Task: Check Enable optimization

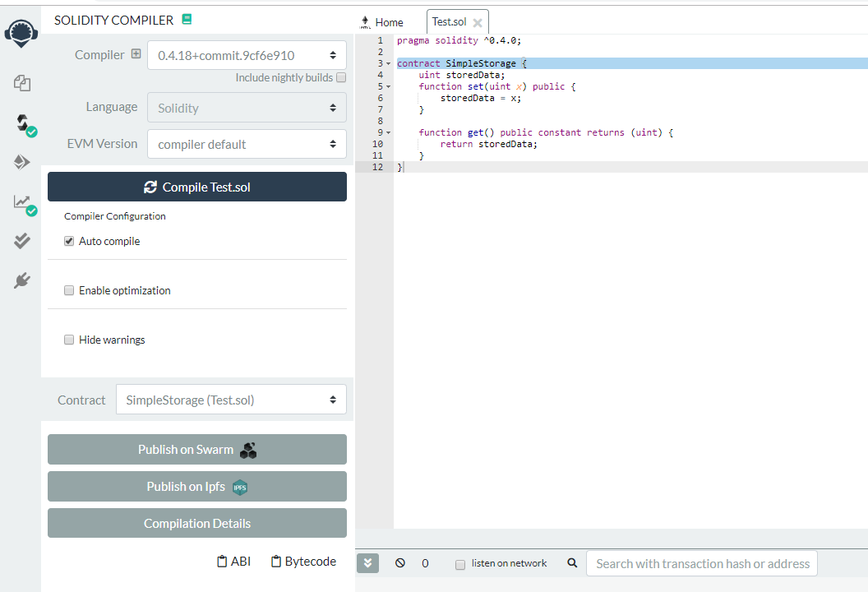Action: tap(69, 290)
